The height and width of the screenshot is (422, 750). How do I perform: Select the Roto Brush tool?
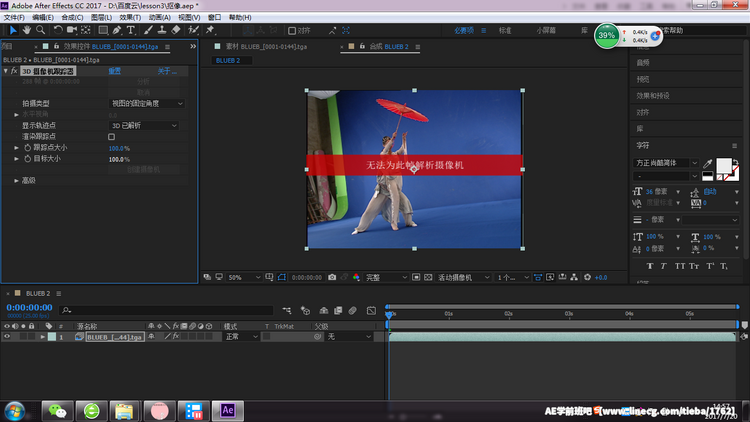193,30
